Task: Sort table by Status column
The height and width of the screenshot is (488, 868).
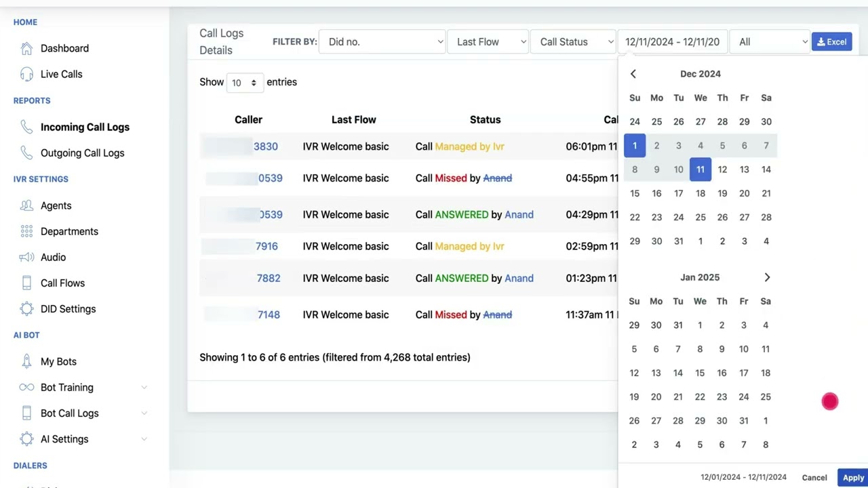Action: tap(485, 119)
